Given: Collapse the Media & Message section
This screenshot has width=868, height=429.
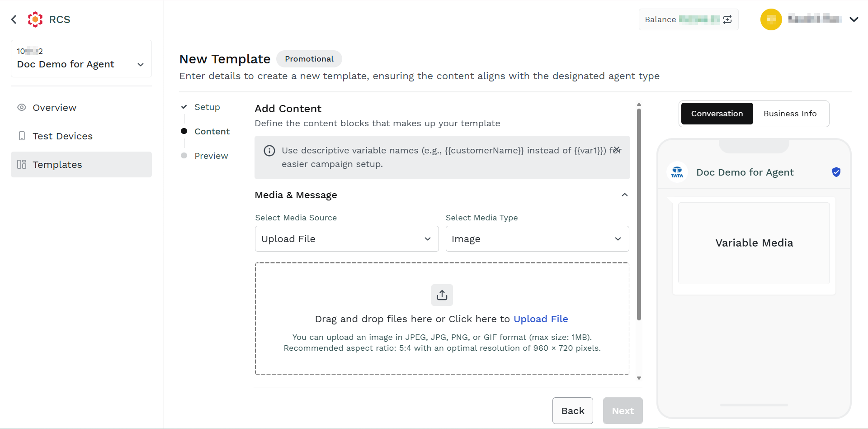Looking at the screenshot, I should (x=625, y=195).
